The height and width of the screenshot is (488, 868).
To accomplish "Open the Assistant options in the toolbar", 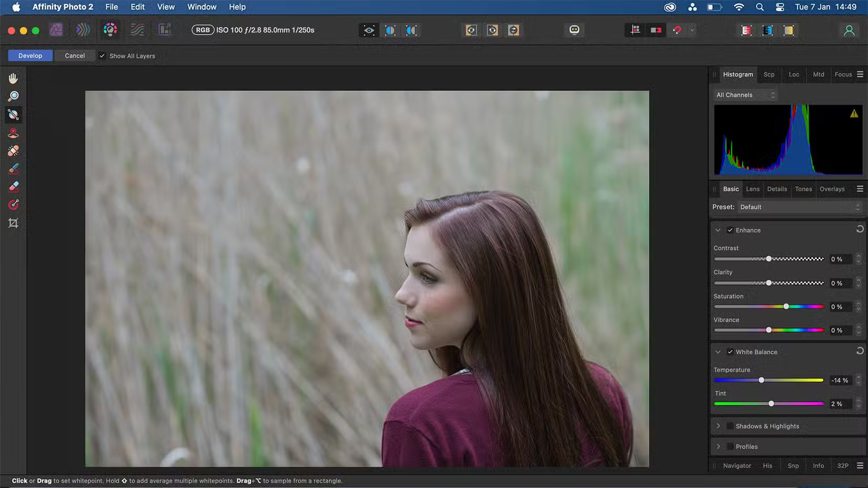I will (x=574, y=30).
